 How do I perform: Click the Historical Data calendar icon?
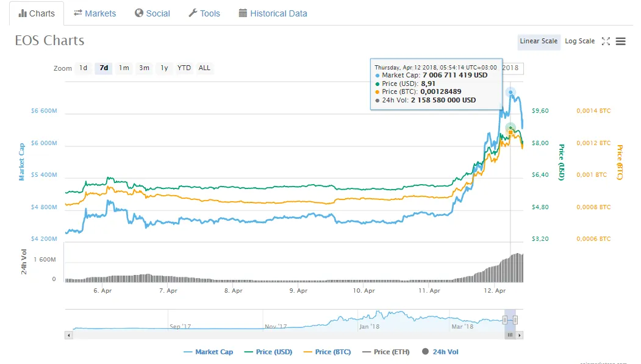243,13
